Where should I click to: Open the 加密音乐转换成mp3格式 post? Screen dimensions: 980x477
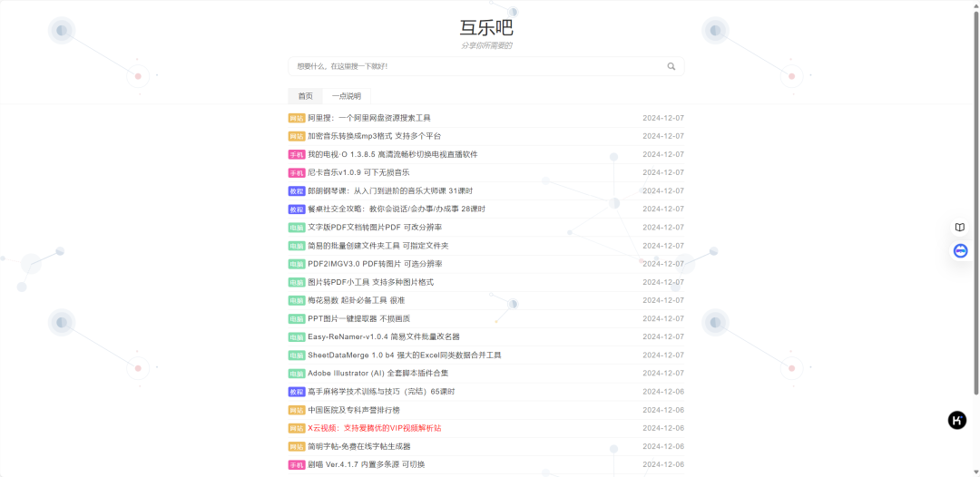click(x=374, y=136)
